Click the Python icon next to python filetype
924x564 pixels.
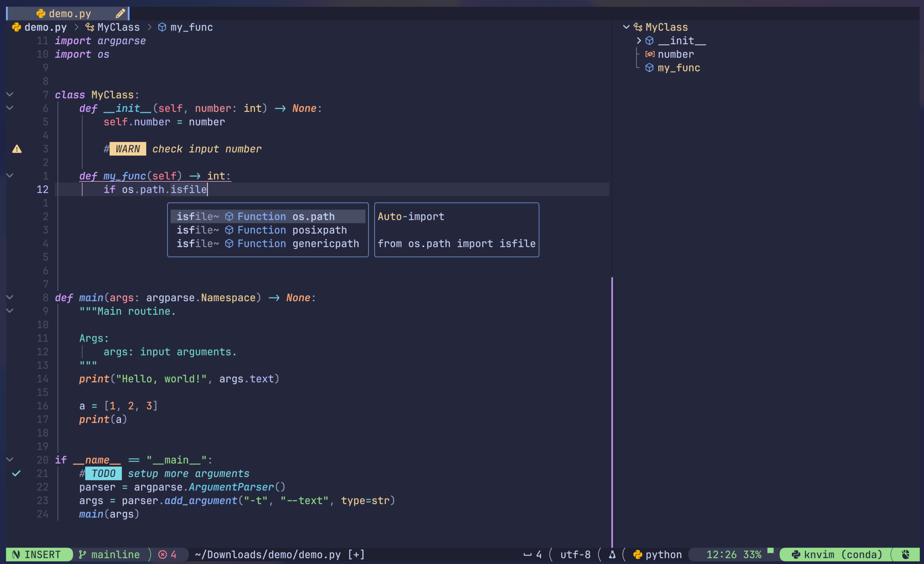point(638,555)
